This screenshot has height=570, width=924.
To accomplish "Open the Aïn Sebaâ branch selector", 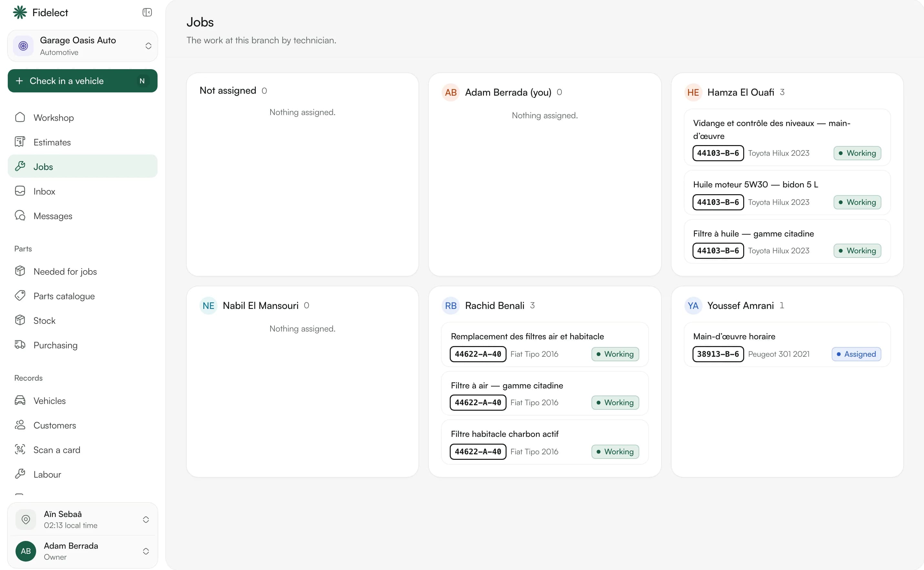I will pyautogui.click(x=83, y=520).
